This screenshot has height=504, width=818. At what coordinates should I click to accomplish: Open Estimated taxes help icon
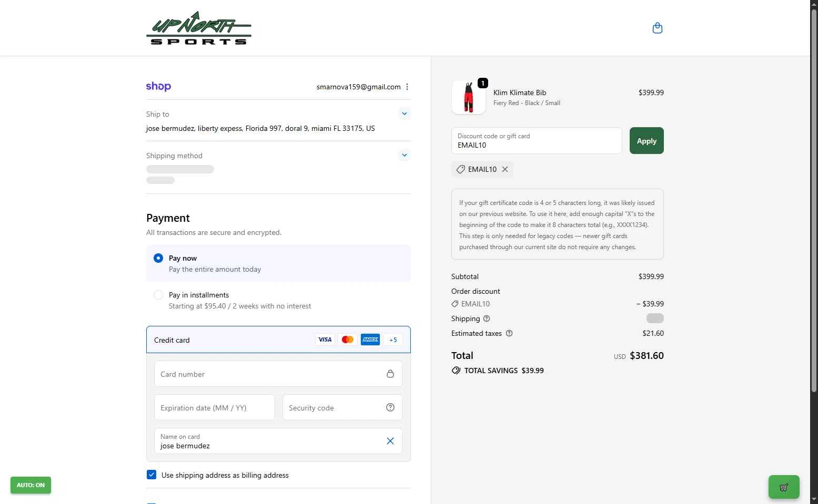(509, 333)
